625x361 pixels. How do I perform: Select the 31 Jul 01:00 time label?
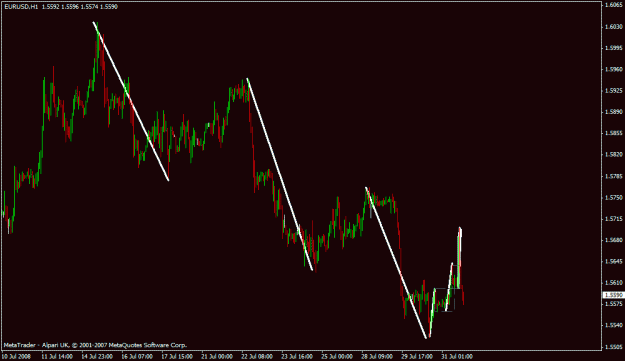click(x=457, y=356)
